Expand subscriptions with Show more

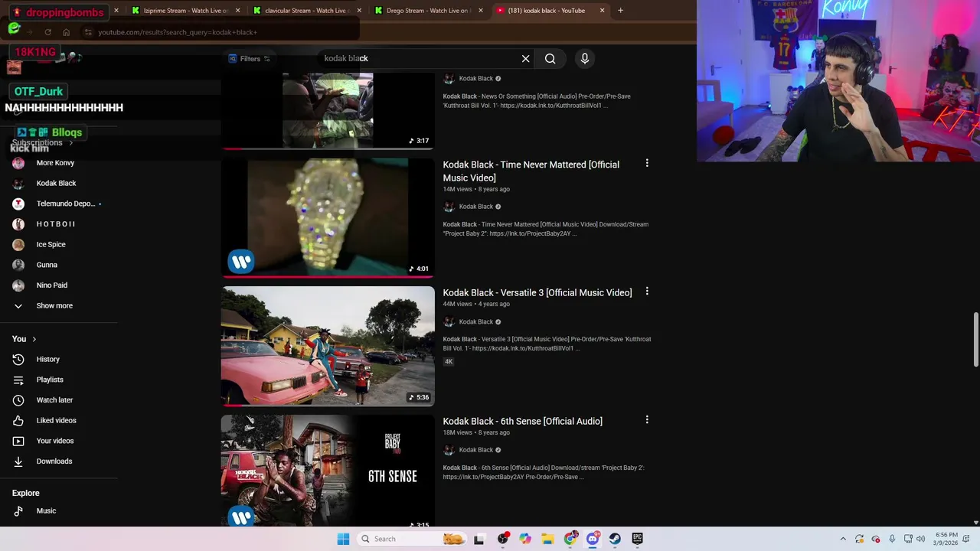54,305
